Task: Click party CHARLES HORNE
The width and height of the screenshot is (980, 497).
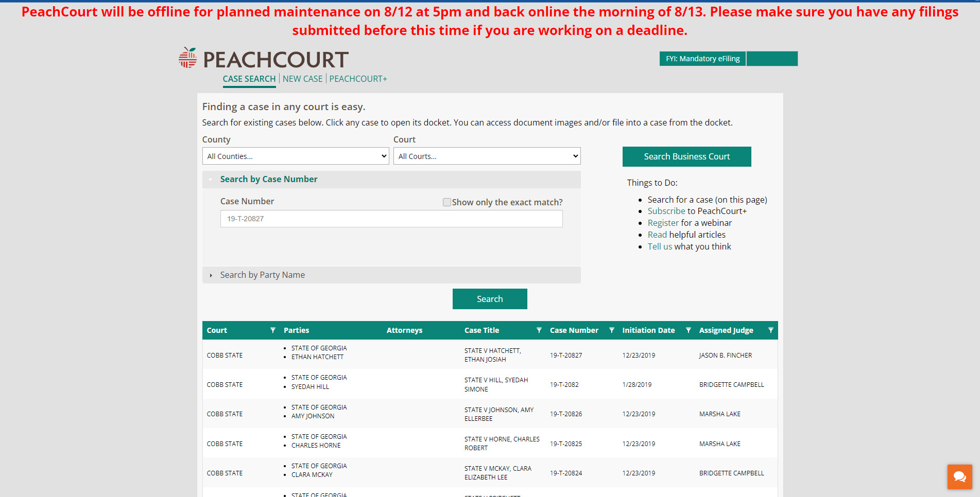Action: click(x=316, y=446)
